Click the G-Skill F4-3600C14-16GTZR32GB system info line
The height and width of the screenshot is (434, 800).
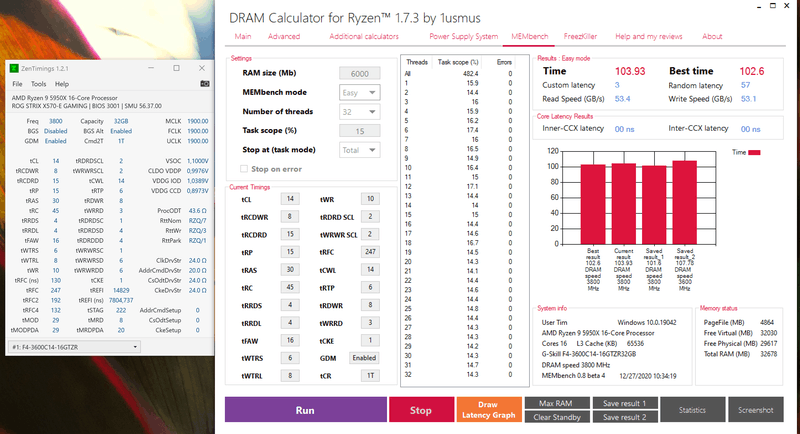click(589, 354)
